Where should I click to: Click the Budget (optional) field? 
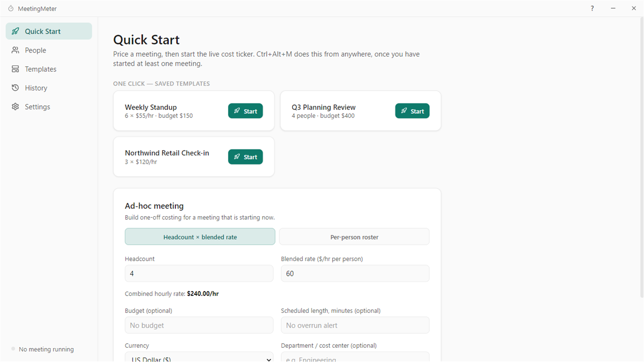(199, 325)
